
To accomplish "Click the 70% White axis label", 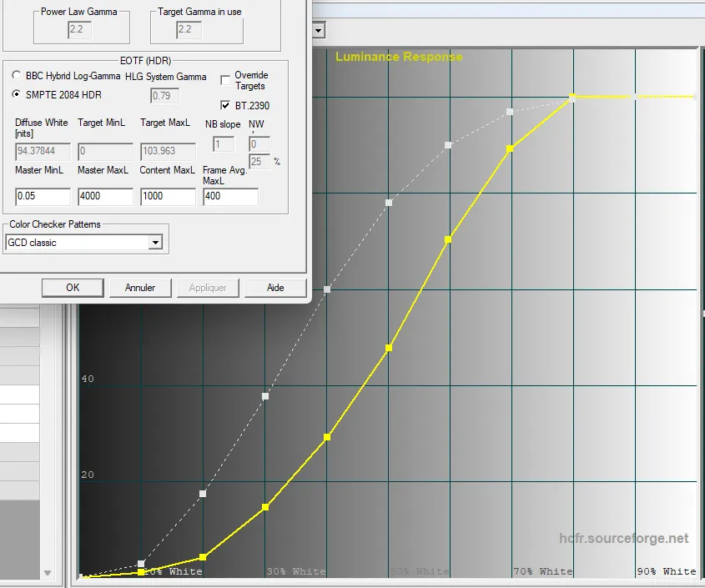I will [x=543, y=571].
